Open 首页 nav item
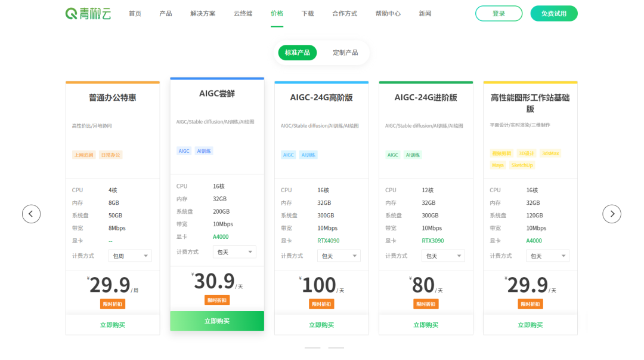The width and height of the screenshot is (644, 360). pyautogui.click(x=135, y=14)
